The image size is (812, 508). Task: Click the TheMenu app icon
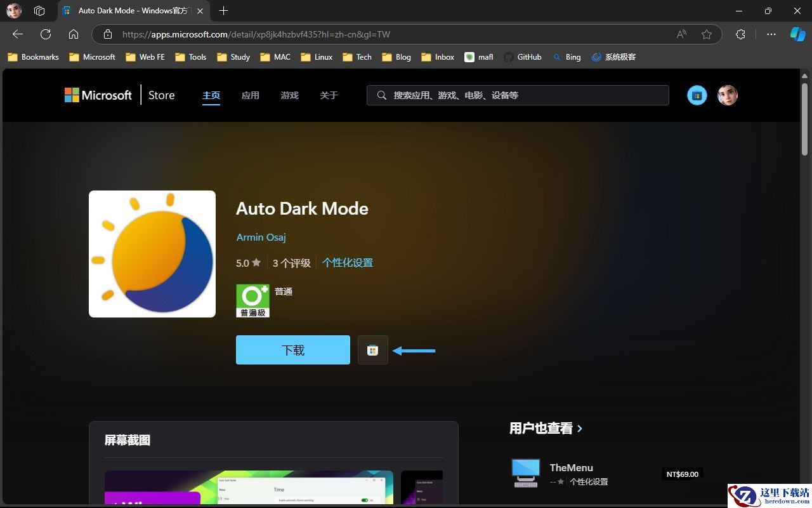[526, 473]
